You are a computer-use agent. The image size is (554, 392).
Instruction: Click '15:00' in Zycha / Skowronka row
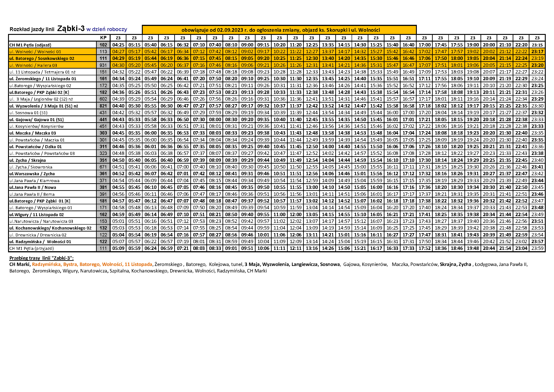[x=360, y=167]
